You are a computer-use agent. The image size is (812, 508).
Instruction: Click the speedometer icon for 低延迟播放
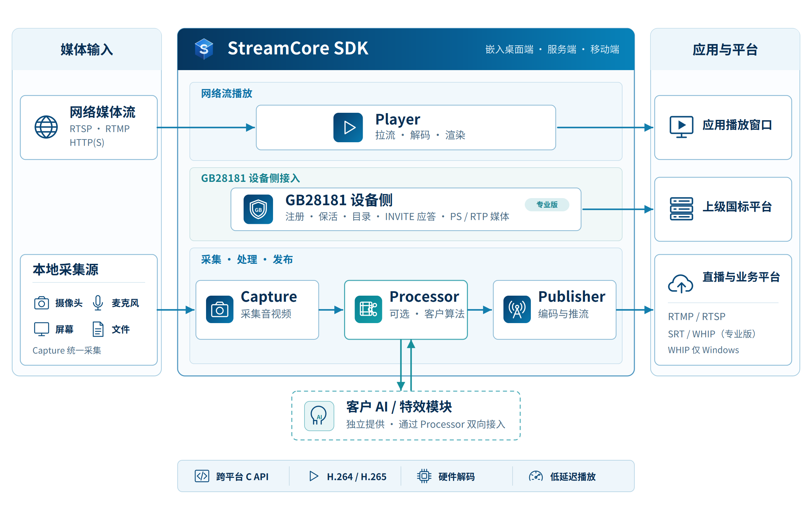pyautogui.click(x=536, y=476)
